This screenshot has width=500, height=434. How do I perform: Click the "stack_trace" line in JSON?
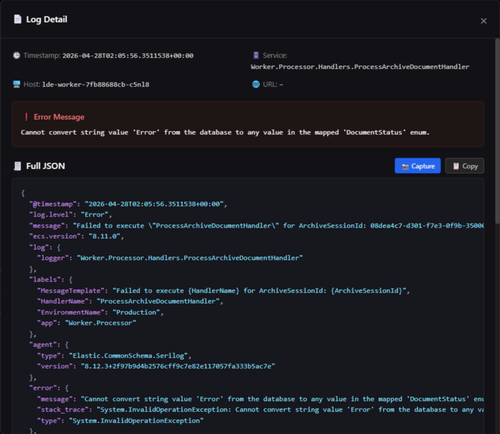coord(260,410)
